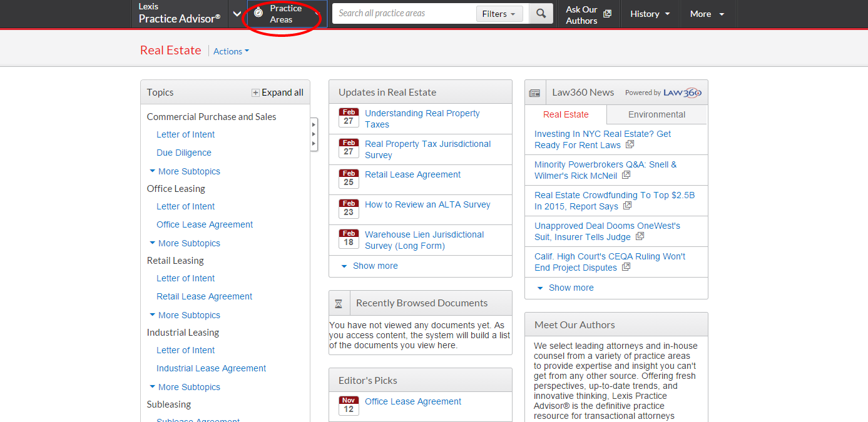Open Retail Lease Agreement in Updates list
This screenshot has height=422, width=868.
[413, 174]
